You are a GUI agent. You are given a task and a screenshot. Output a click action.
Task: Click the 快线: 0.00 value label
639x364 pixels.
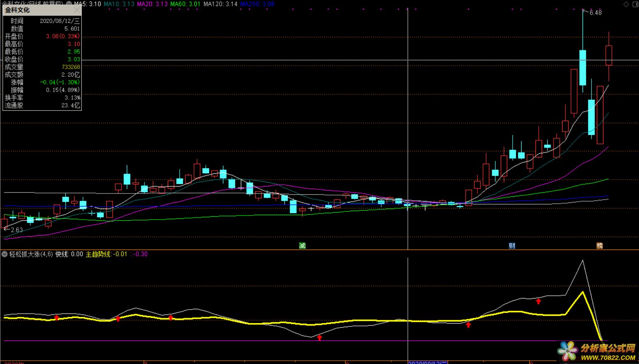(x=69, y=254)
